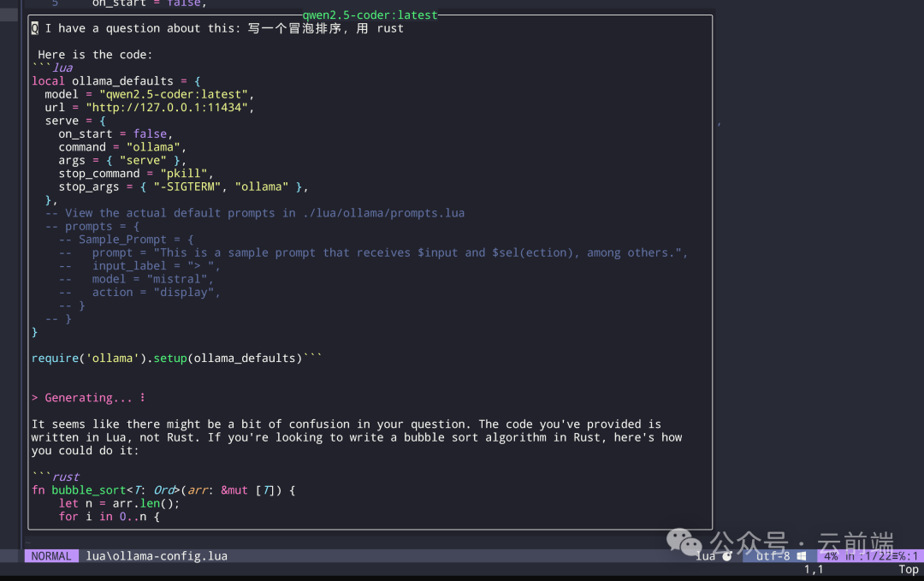Click the stop_args "-SIGTERM" line
924x581 pixels.
pyautogui.click(x=183, y=187)
